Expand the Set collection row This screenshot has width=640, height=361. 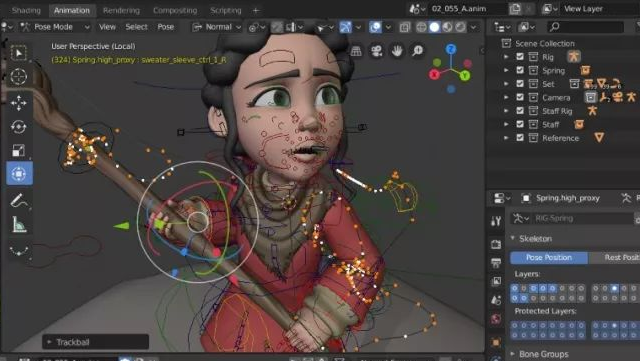click(506, 84)
